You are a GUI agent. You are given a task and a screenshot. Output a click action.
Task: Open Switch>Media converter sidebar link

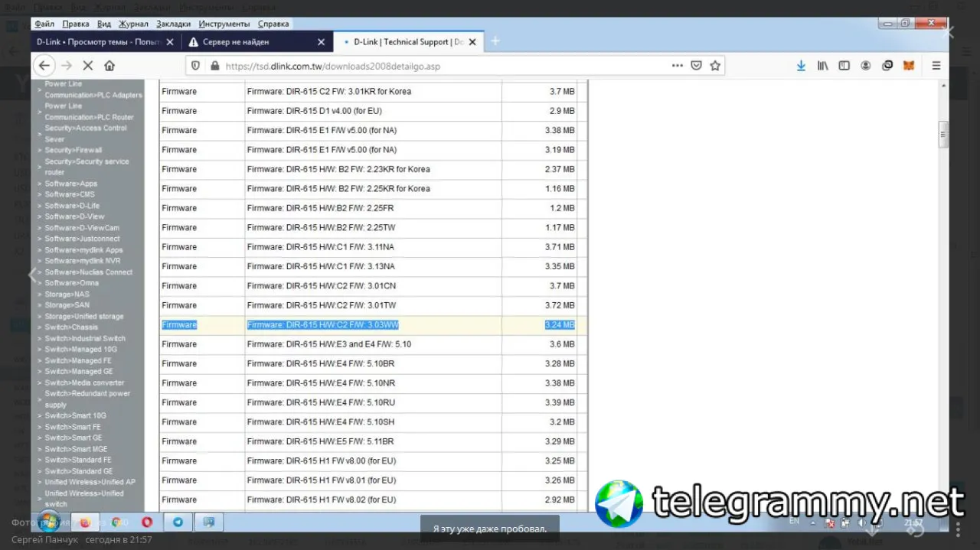point(84,382)
